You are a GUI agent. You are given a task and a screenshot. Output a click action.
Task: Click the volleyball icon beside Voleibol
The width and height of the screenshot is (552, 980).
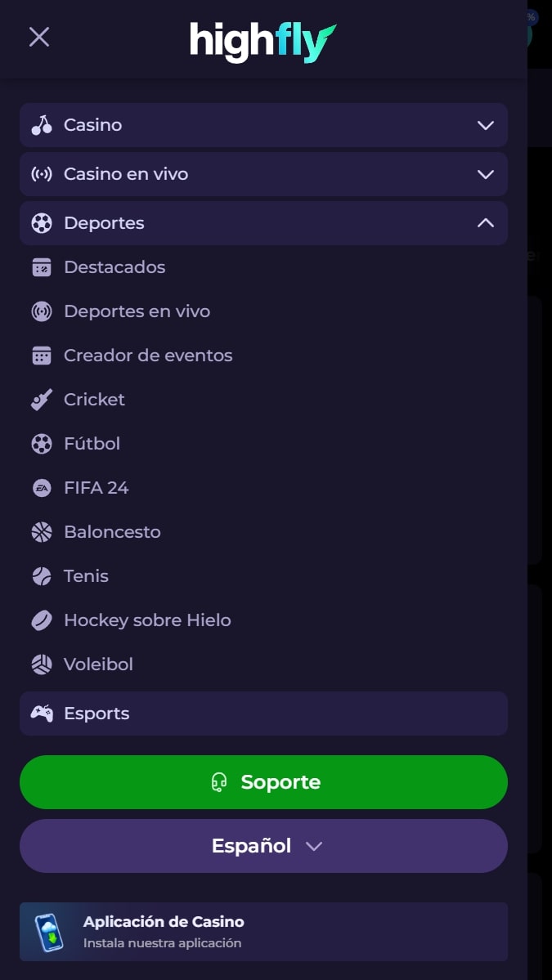tap(42, 665)
